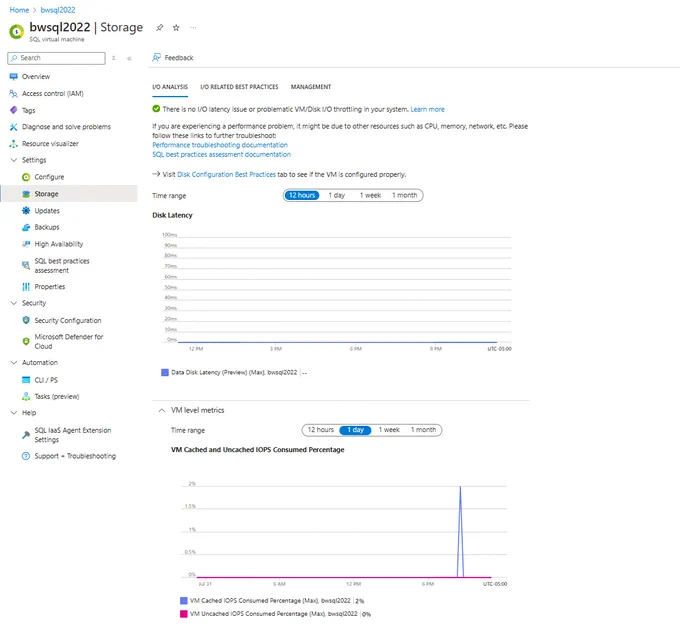Click the favorite star icon
Screen dimensions: 680x634
point(176,28)
